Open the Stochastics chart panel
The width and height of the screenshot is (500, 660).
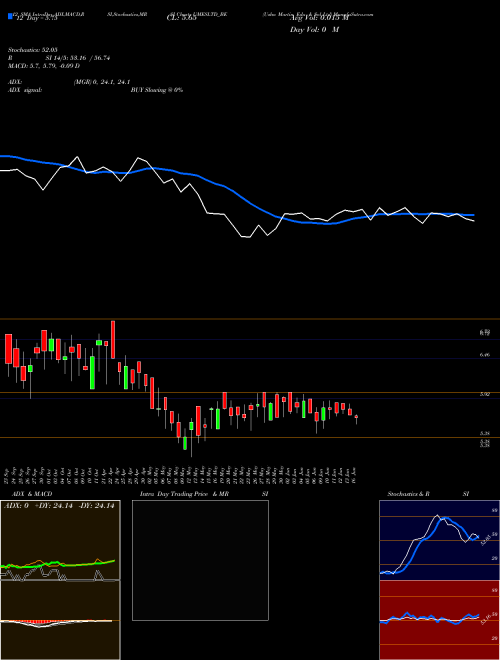pos(439,540)
